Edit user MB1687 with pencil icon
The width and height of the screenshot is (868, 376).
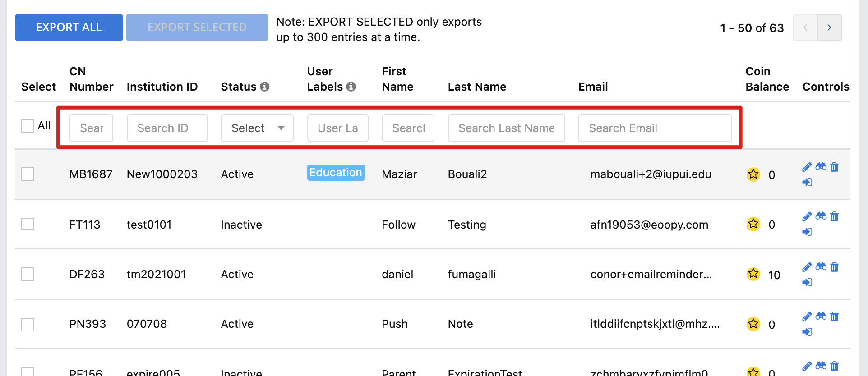(807, 167)
